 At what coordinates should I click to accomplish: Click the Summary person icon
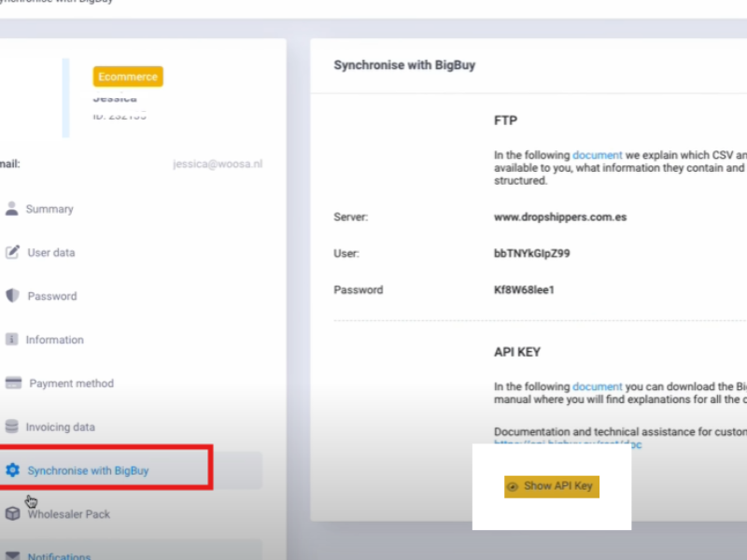coord(12,208)
